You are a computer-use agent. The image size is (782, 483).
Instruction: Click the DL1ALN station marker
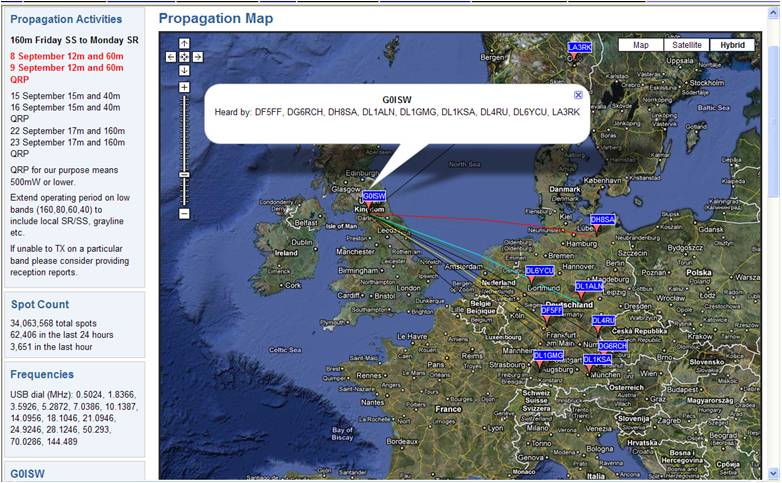589,286
